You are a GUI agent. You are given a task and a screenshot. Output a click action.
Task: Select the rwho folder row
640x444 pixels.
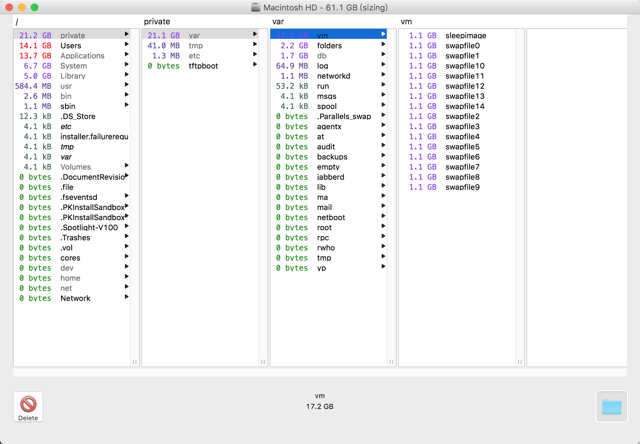click(329, 248)
